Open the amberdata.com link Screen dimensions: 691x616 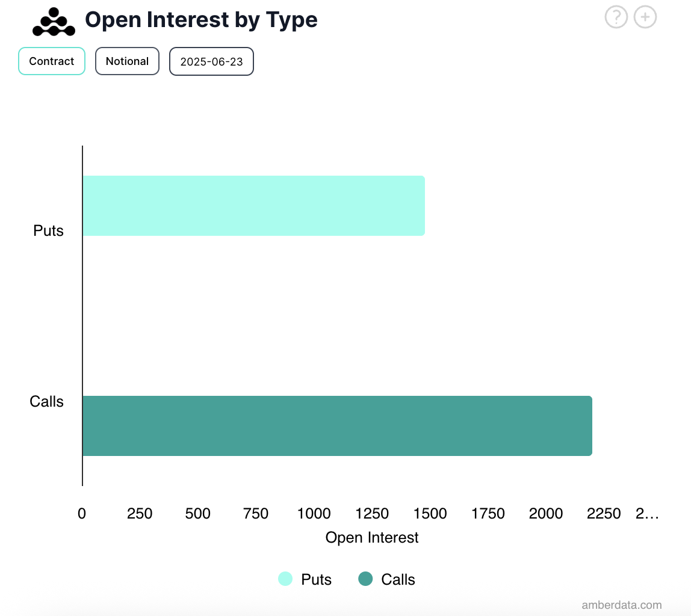621,605
